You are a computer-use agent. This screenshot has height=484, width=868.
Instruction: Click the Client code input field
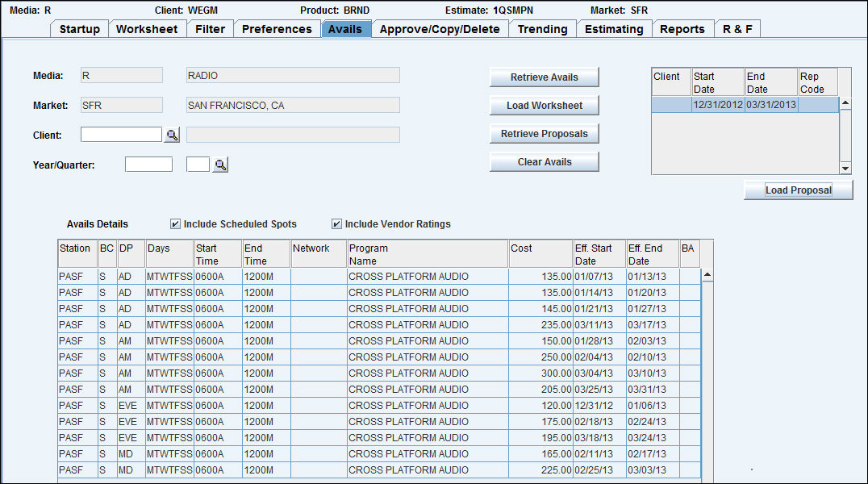pos(121,135)
